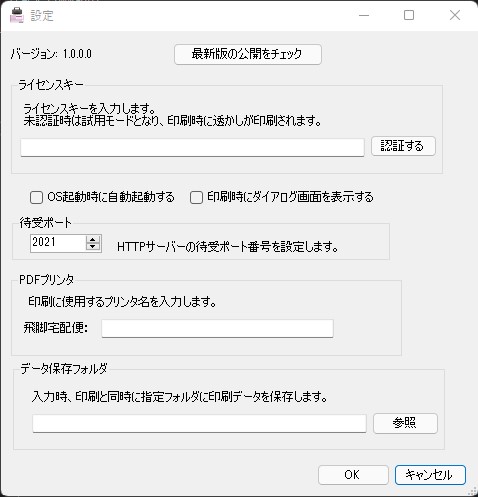478x497 pixels.
Task: Click the バージョン 1.0.0.0 label
Action: [51, 54]
